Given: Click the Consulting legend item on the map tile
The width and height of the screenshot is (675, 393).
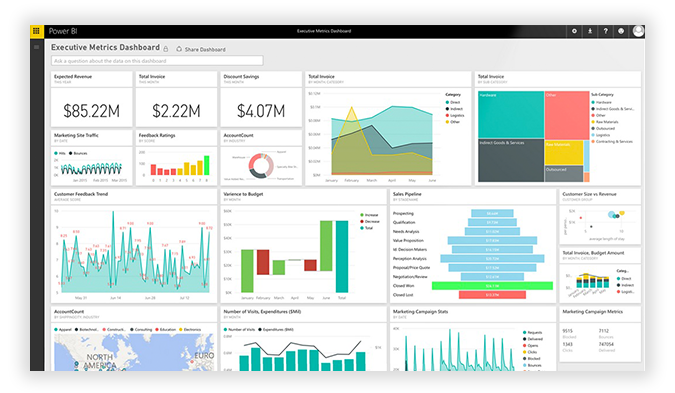Looking at the screenshot, I should pos(141,330).
